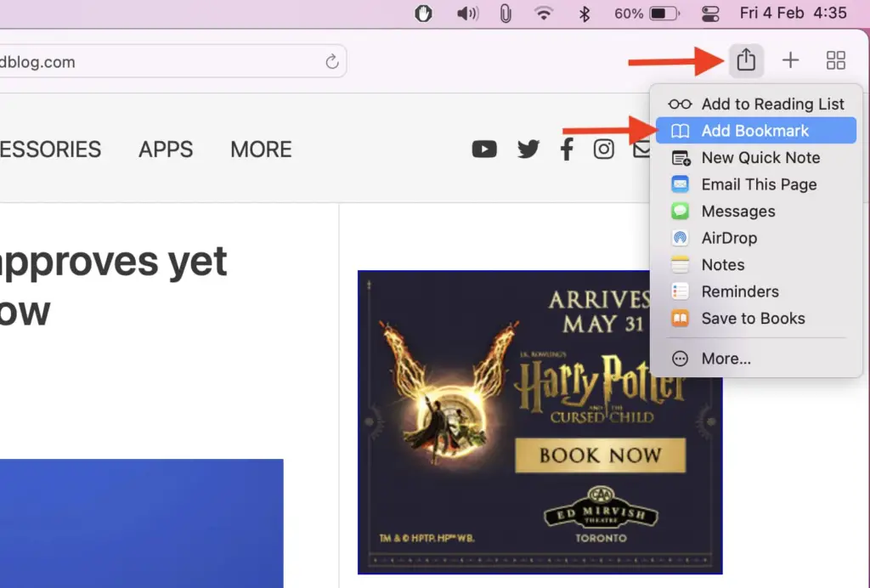The image size is (870, 588).
Task: Open the Bluetooth menu bar icon
Action: coord(585,13)
